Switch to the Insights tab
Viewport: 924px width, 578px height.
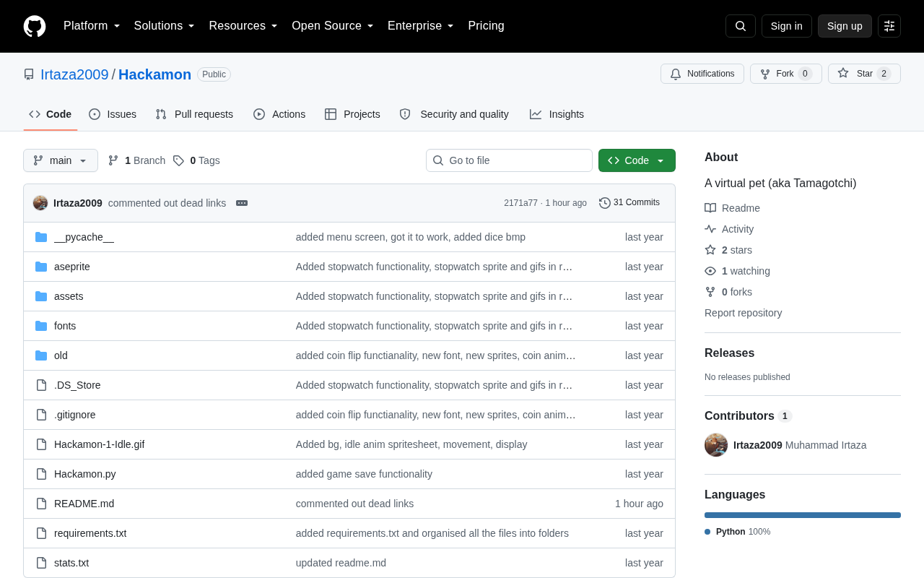[557, 114]
